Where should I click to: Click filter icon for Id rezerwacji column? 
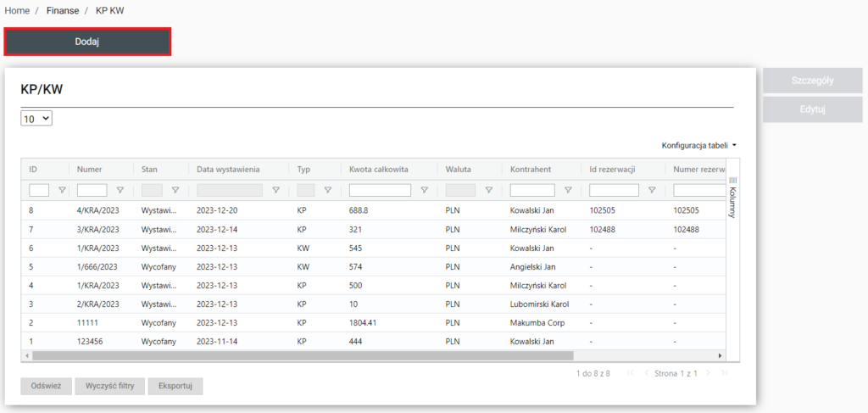pos(652,191)
